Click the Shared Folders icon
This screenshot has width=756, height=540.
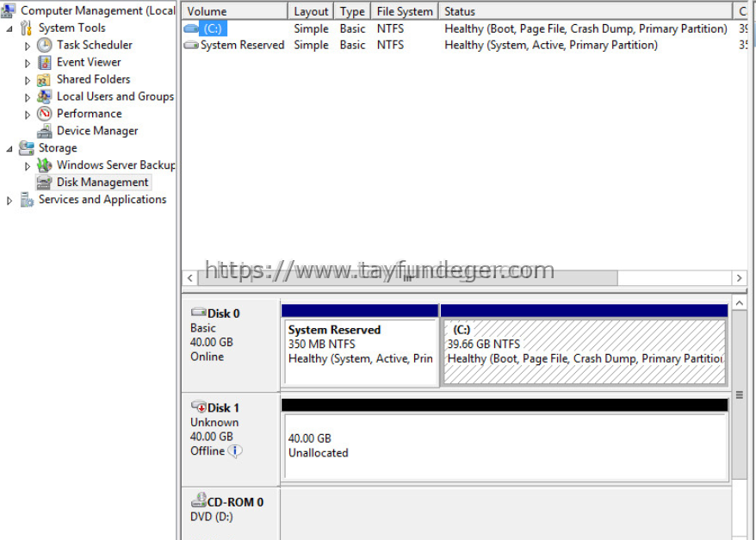[44, 79]
